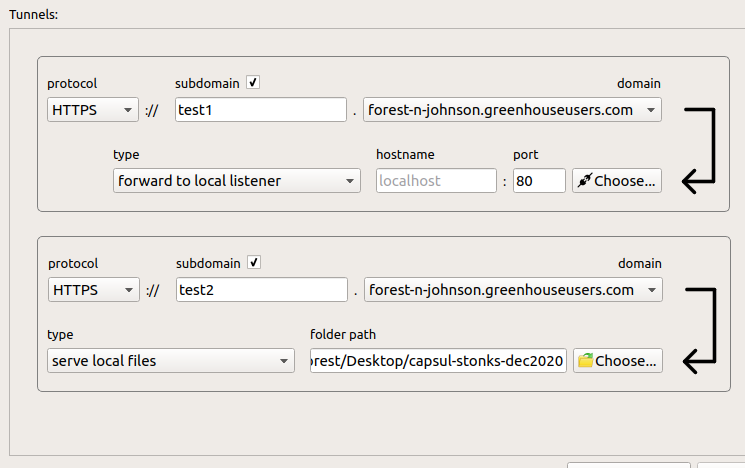The height and width of the screenshot is (468, 745).
Task: Expand the protocol dropdown in test2 tunnel
Action: pyautogui.click(x=93, y=290)
